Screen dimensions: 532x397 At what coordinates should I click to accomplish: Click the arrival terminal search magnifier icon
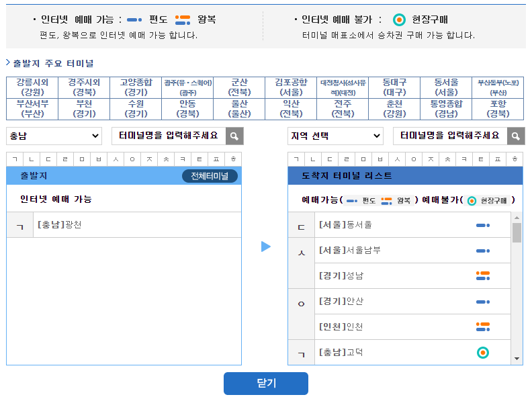click(x=516, y=136)
